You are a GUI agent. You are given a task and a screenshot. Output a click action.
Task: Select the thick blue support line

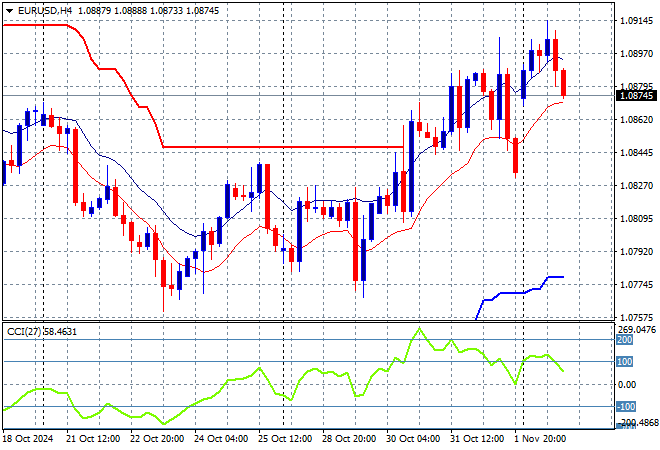(510, 293)
